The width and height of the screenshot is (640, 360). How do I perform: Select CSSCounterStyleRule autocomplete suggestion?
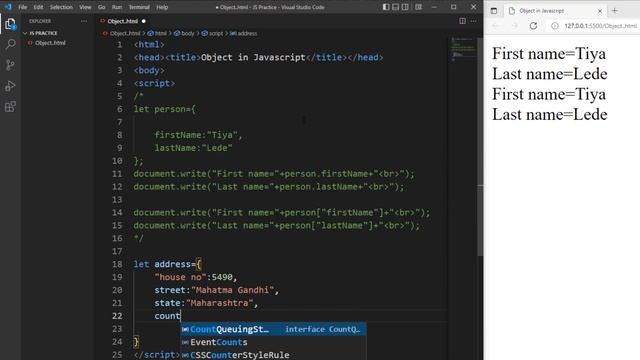coord(273,355)
